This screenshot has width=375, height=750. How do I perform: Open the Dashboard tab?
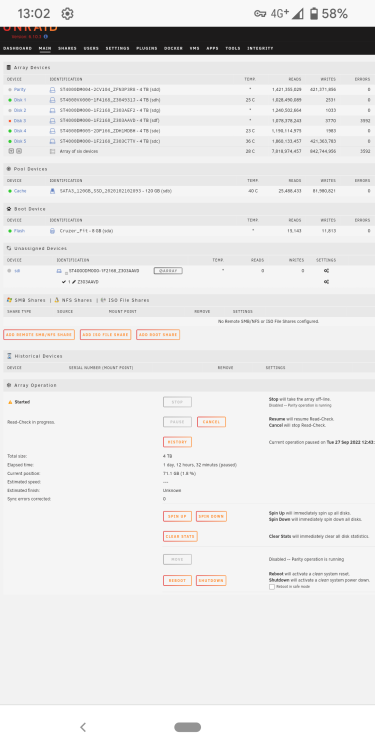pos(18,48)
